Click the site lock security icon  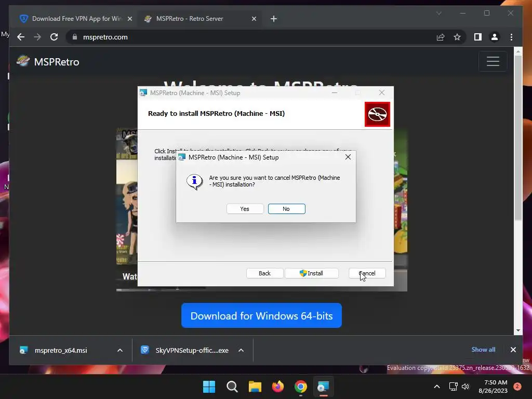pyautogui.click(x=75, y=37)
